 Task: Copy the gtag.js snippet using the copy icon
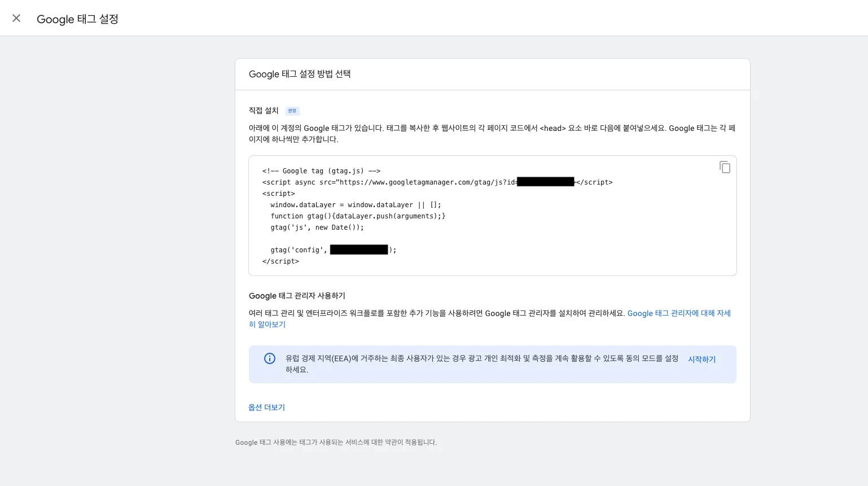(x=725, y=167)
